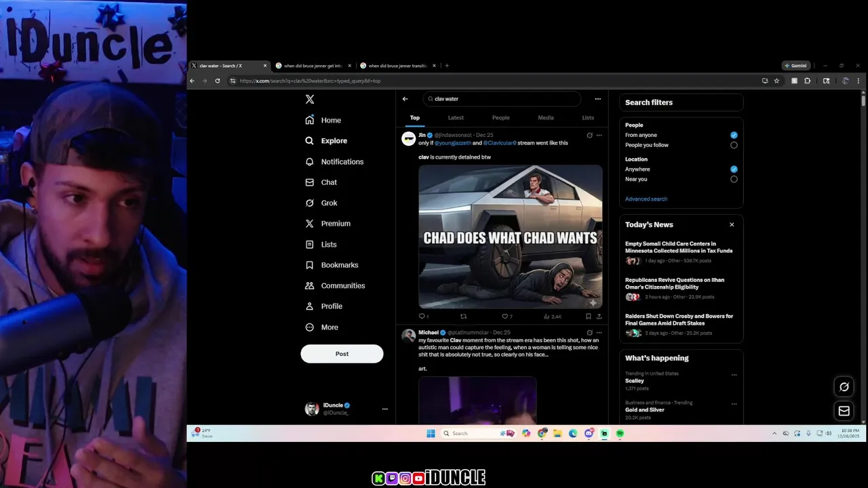Open Home from the X sidebar
868x488 pixels.
point(323,120)
